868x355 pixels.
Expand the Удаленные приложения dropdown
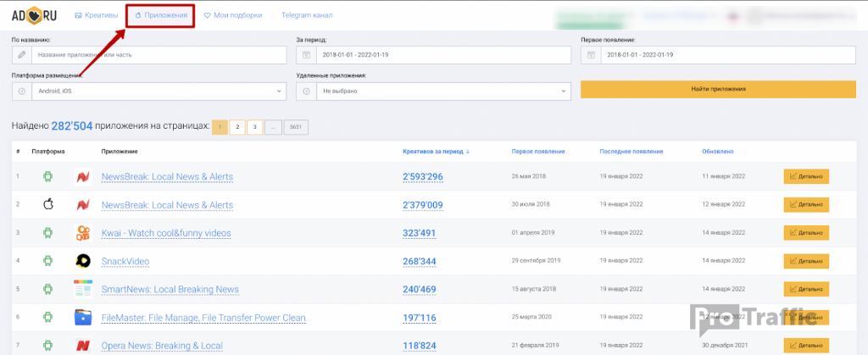434,91
